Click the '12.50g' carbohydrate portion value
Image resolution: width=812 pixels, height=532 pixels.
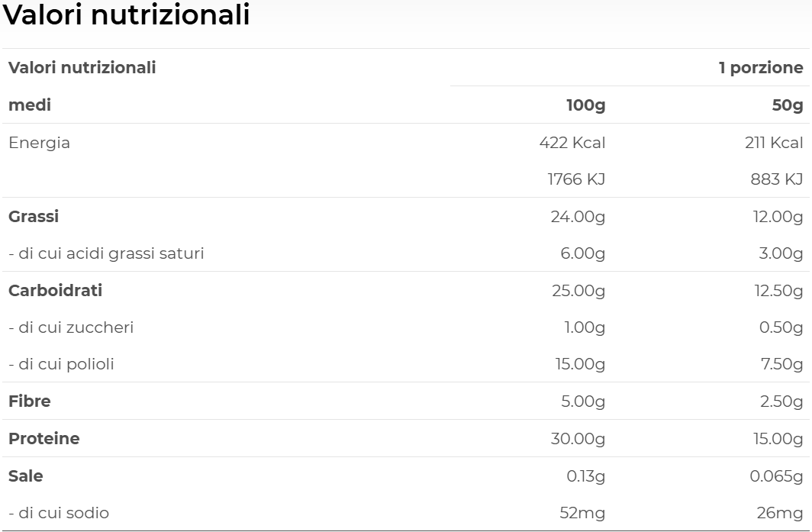click(778, 291)
